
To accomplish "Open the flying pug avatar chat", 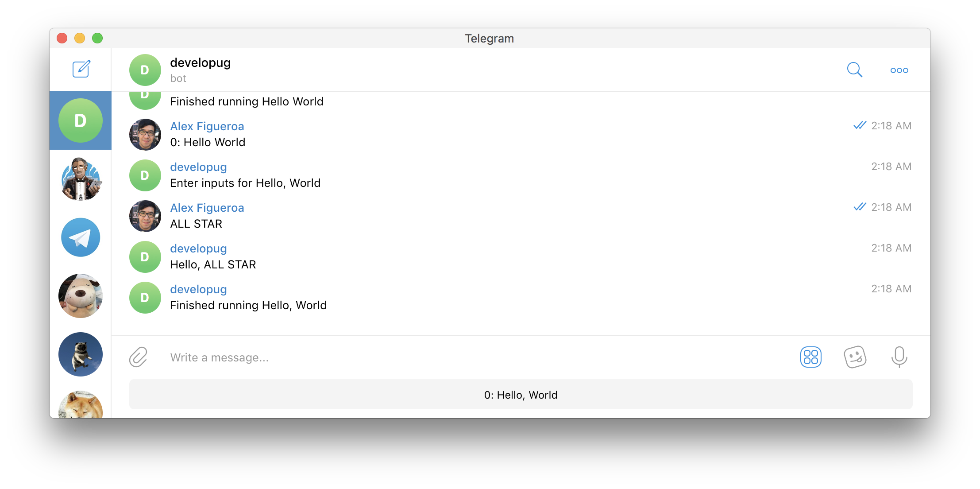I will pyautogui.click(x=81, y=354).
